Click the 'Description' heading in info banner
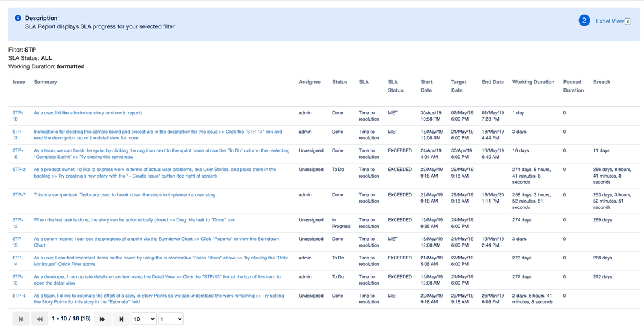Viewport: 644px width, 335px height. [x=41, y=18]
